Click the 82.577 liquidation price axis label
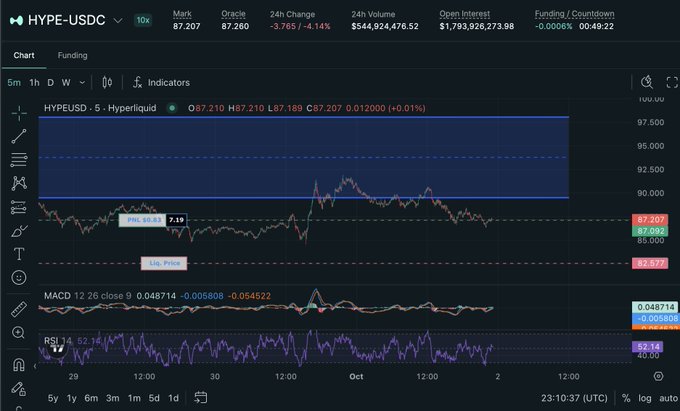 (x=650, y=263)
